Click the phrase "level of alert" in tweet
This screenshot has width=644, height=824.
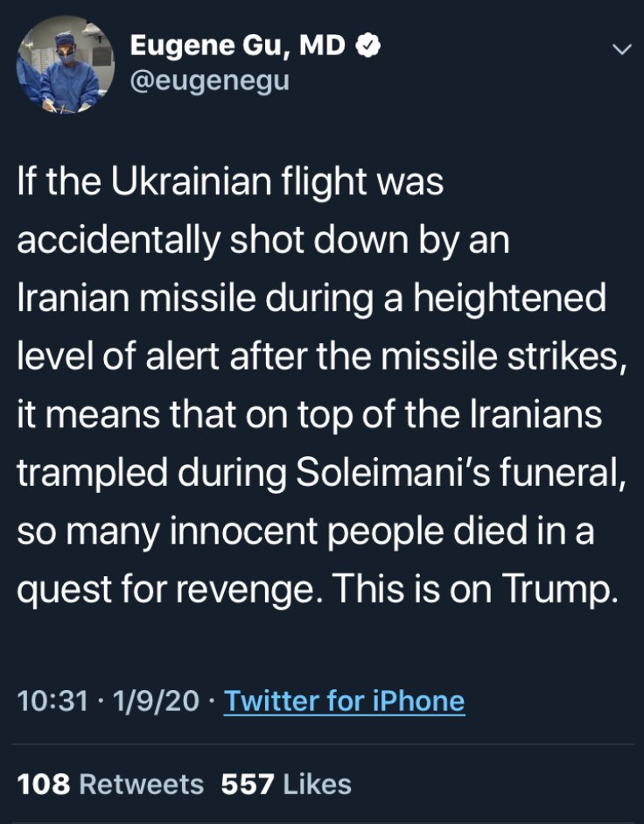[118, 356]
